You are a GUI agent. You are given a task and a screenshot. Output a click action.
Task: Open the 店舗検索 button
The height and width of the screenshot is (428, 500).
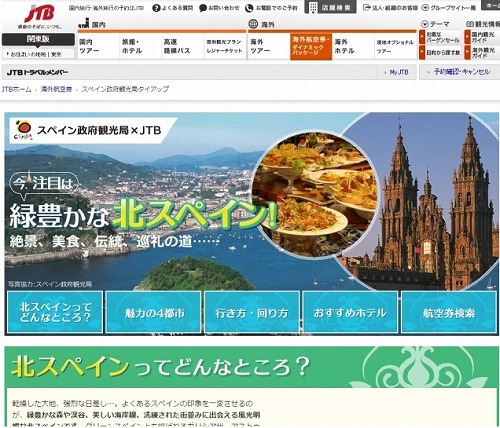click(x=330, y=7)
